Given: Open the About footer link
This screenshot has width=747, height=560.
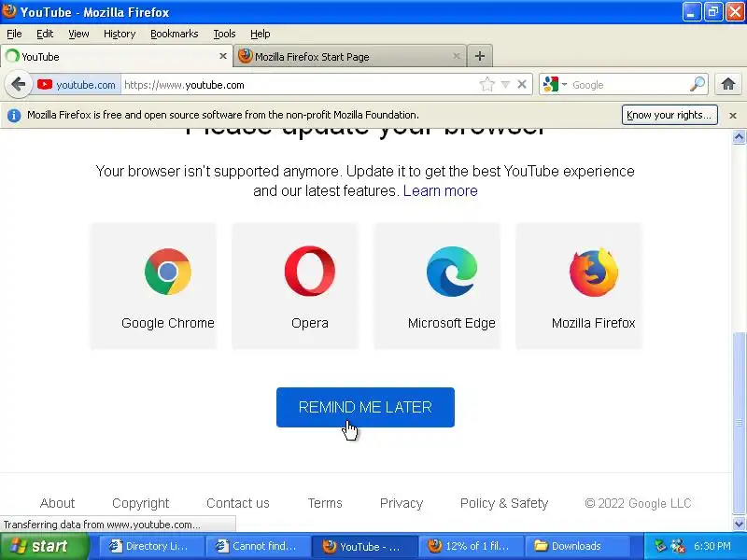Looking at the screenshot, I should coord(57,503).
